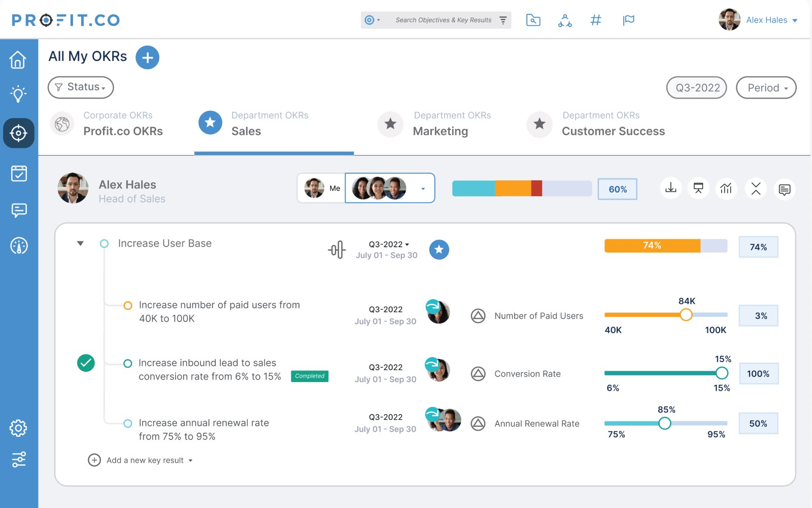Collapse the Increase User Base objective
Screen dimensions: 812x508
(x=80, y=243)
